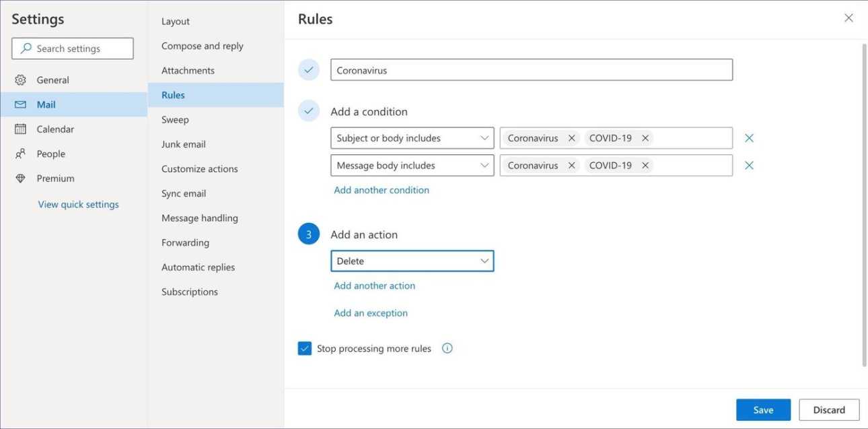This screenshot has width=868, height=429.
Task: Click the Rules panel vertical scrollbar
Action: 864,202
